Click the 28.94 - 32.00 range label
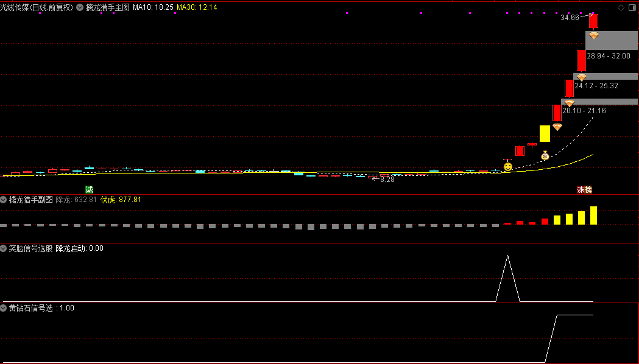This screenshot has height=364, width=639. tap(609, 56)
